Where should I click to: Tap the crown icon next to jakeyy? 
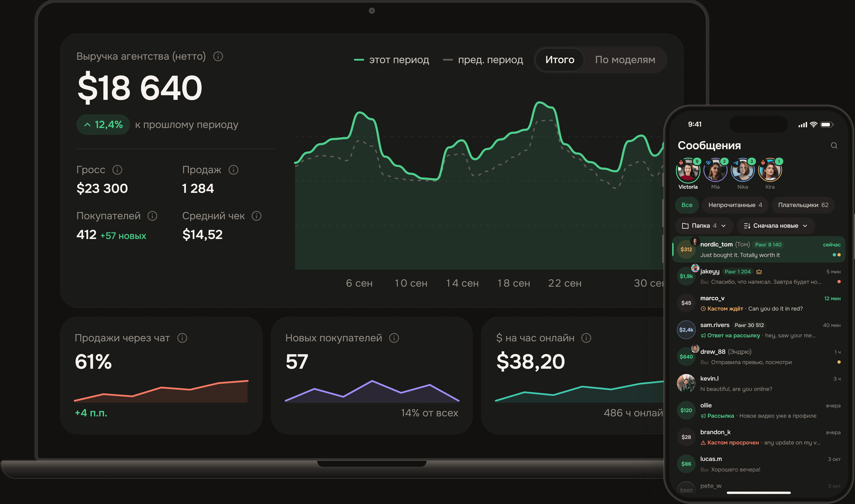tap(759, 271)
